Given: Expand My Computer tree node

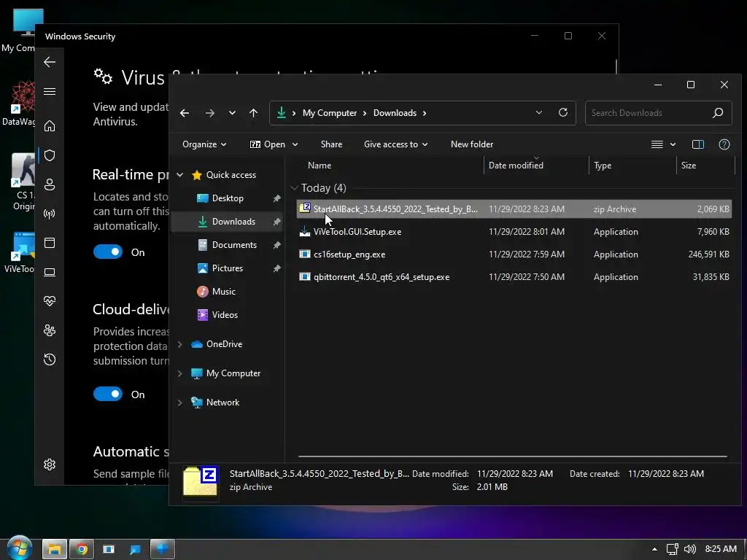Looking at the screenshot, I should [180, 373].
